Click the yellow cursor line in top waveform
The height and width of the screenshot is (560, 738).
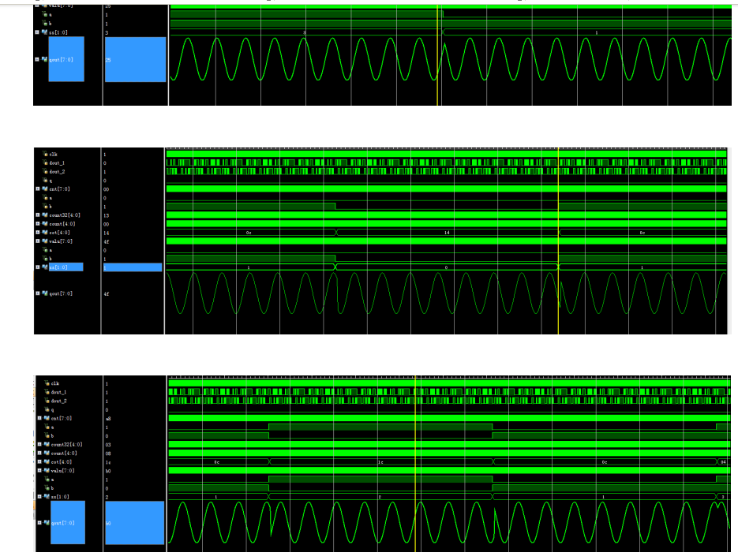(436, 55)
